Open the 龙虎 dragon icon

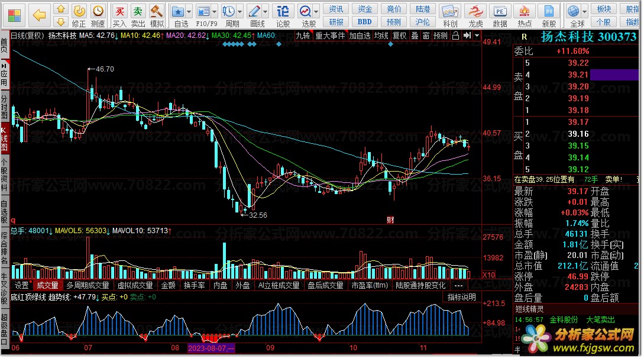tap(475, 15)
